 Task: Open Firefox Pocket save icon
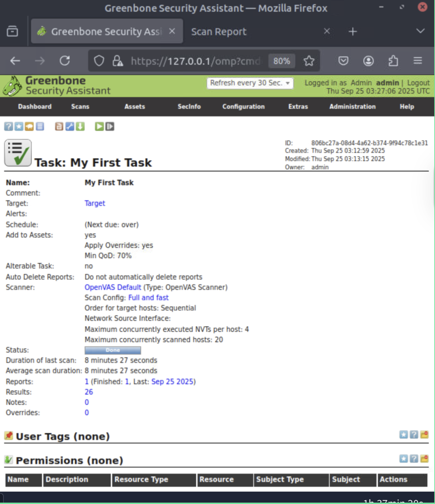coord(343,61)
